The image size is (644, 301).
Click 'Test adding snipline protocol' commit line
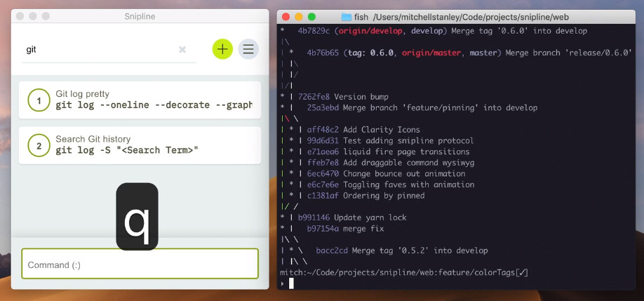[x=390, y=141]
